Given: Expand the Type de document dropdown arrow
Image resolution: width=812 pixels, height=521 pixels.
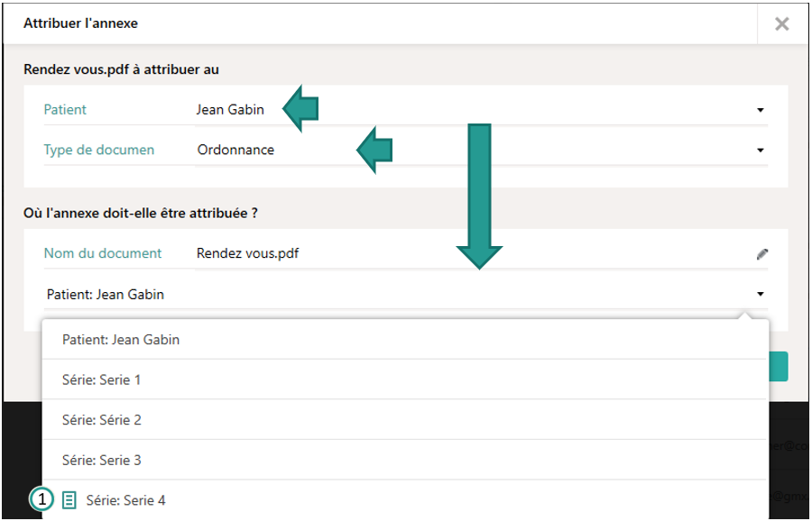Looking at the screenshot, I should tap(761, 150).
